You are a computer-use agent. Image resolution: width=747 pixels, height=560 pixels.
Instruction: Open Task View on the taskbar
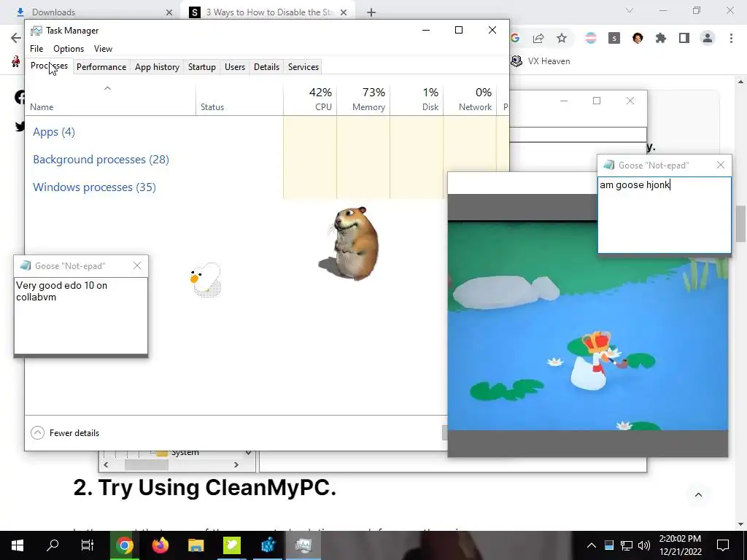pyautogui.click(x=88, y=545)
